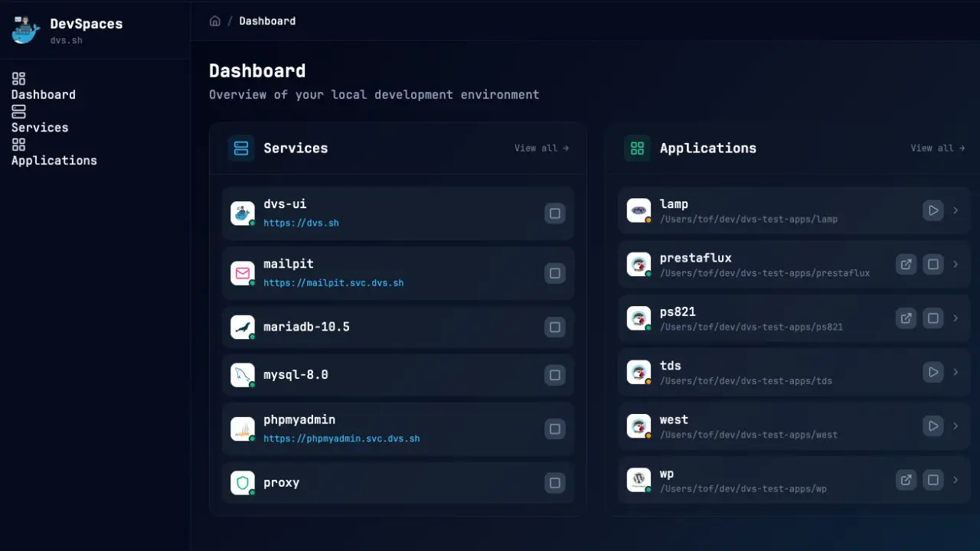The image size is (980, 551).
Task: Select the Services icon in the sidebar
Action: [18, 112]
